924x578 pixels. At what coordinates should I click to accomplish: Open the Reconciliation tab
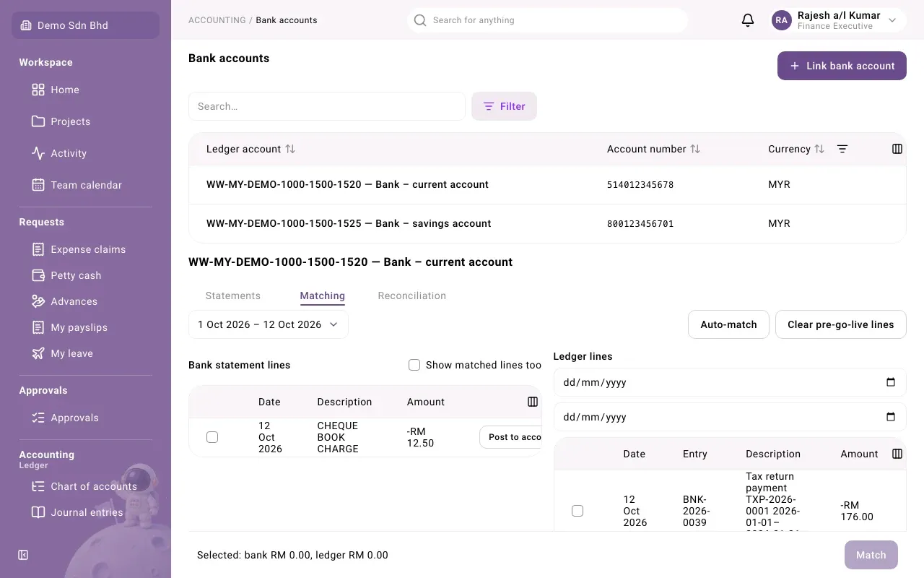pos(412,296)
